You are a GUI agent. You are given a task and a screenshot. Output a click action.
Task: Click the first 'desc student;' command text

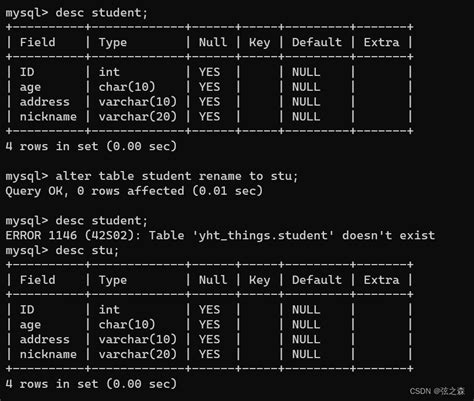[101, 13]
